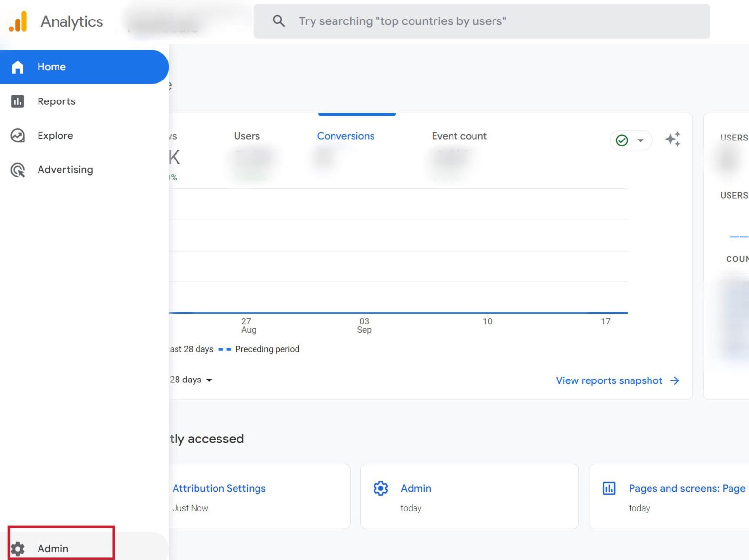Switch to the Users tab
Image resolution: width=749 pixels, height=560 pixels.
(247, 136)
